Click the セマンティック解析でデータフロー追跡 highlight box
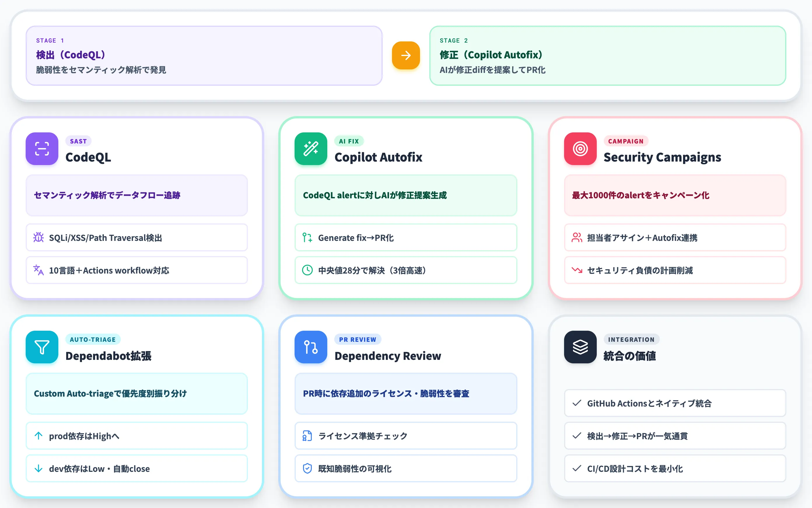812x508 pixels. click(137, 195)
